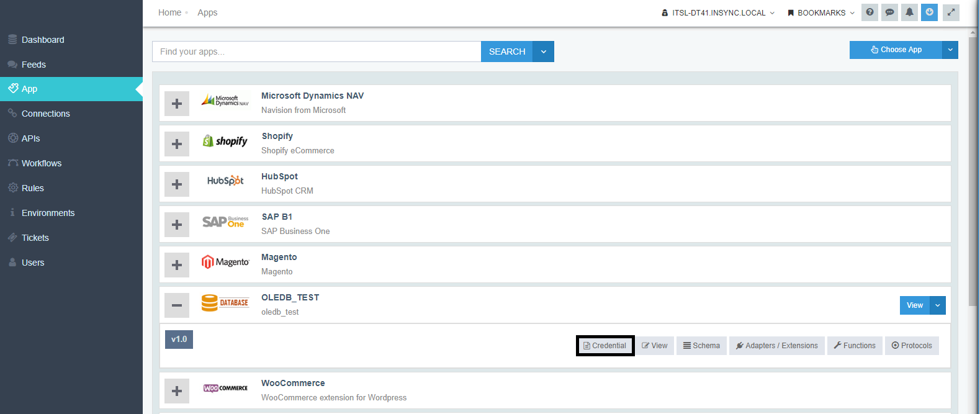Open the dropdown arrow beside SEARCH
The height and width of the screenshot is (414, 980).
point(544,52)
